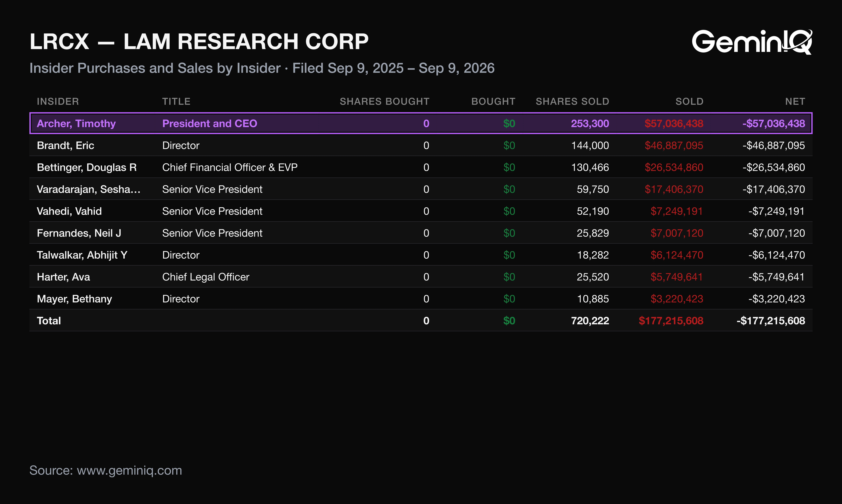
Task: Select the Talwalkar, Abhijit Y name
Action: tap(82, 255)
